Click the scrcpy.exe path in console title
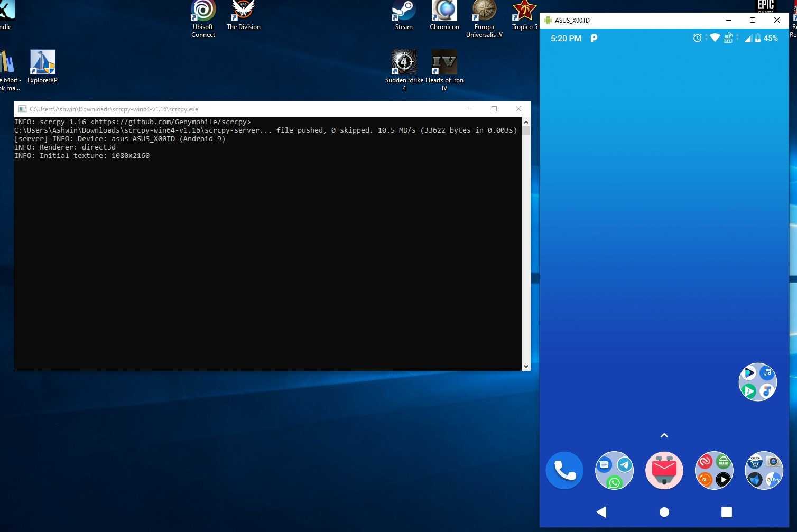This screenshot has width=797, height=532. coord(114,109)
